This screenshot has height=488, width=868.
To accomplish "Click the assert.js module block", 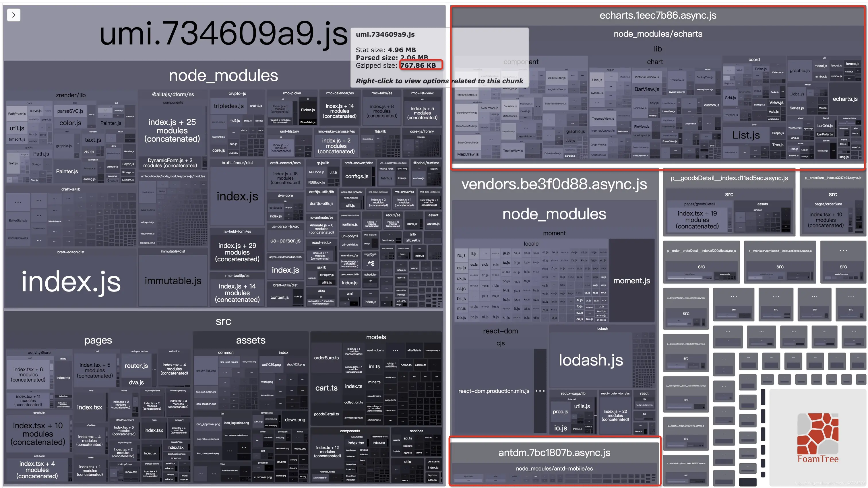I will click(x=433, y=223).
